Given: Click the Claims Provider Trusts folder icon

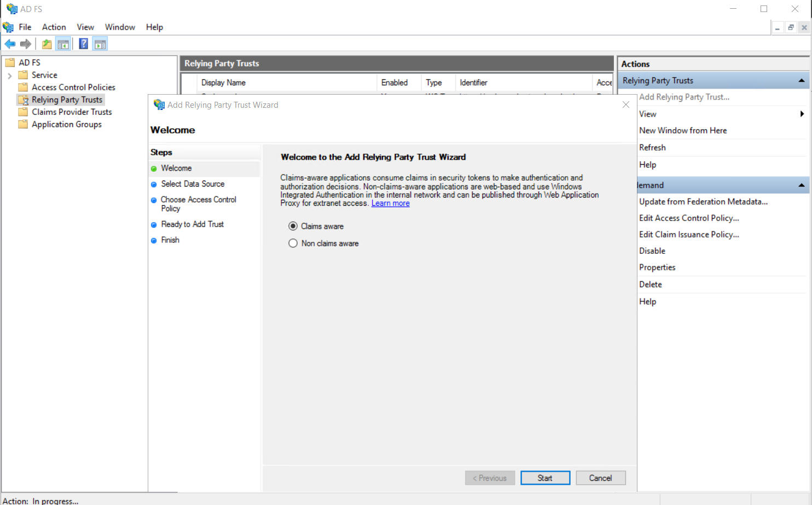Looking at the screenshot, I should click(x=23, y=112).
